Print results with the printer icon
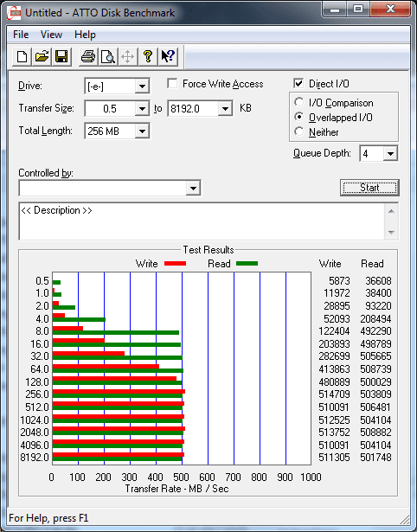 point(88,57)
